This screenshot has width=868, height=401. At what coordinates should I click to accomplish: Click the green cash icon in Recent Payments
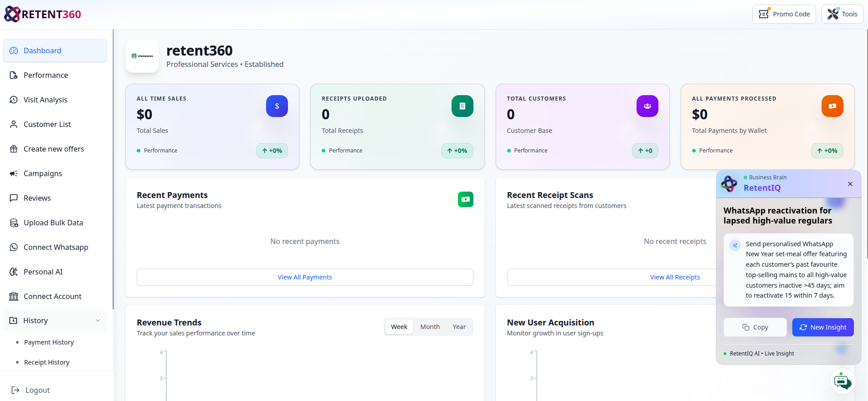pyautogui.click(x=466, y=199)
